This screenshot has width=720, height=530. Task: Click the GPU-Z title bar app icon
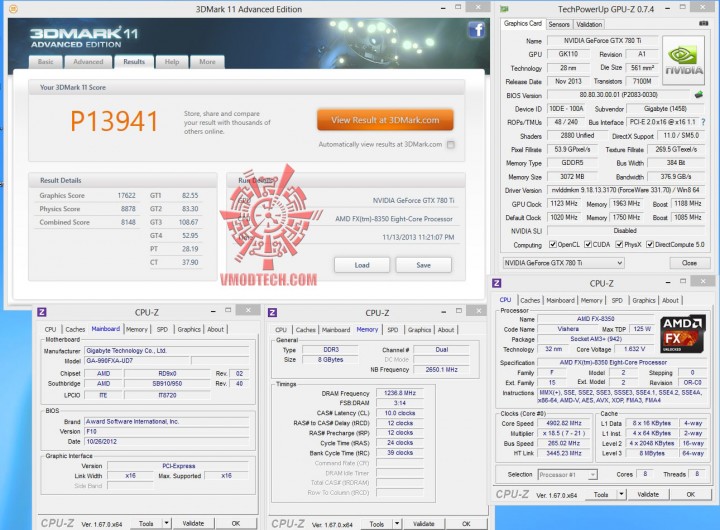click(504, 9)
